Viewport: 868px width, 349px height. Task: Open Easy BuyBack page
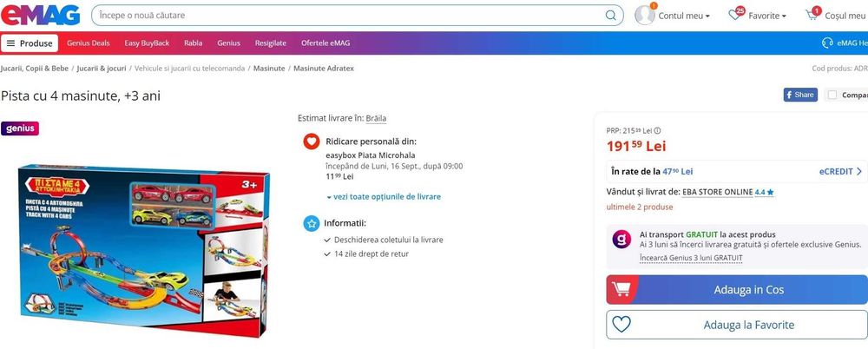click(147, 43)
